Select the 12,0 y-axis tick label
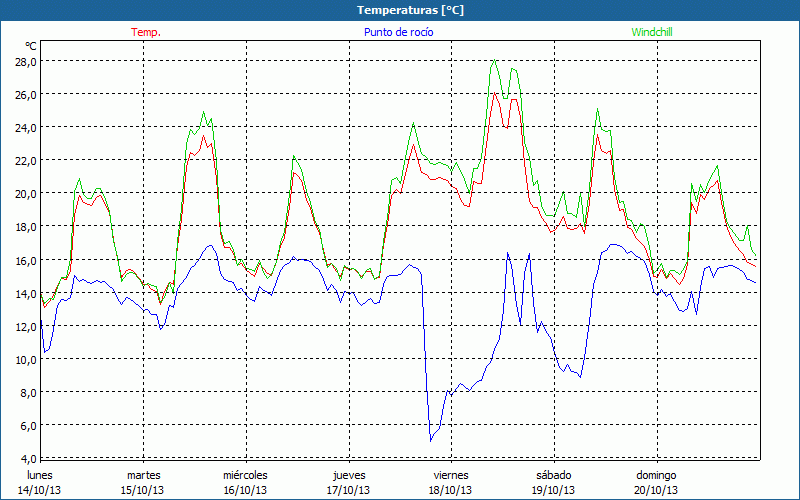This screenshot has width=800, height=500. [x=26, y=326]
